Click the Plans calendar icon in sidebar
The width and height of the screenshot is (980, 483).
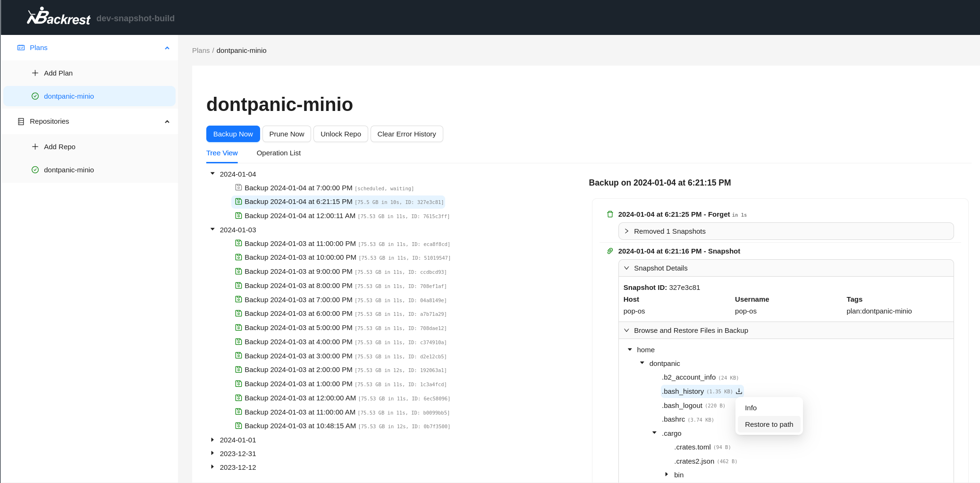click(21, 48)
